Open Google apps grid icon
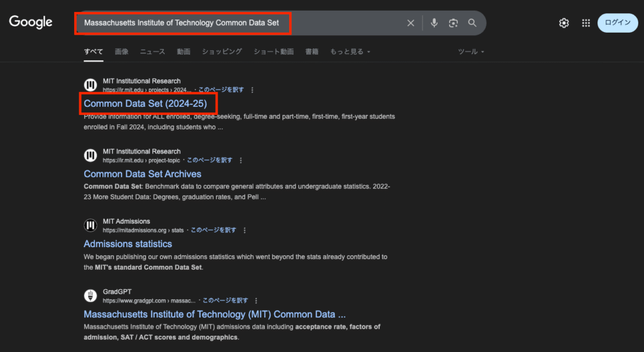 pyautogui.click(x=586, y=23)
